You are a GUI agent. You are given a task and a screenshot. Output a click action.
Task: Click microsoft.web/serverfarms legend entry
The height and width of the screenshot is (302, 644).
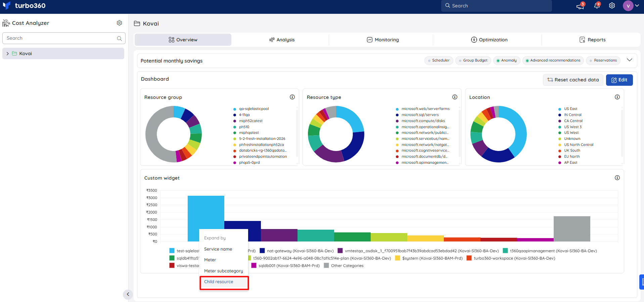tap(423, 109)
